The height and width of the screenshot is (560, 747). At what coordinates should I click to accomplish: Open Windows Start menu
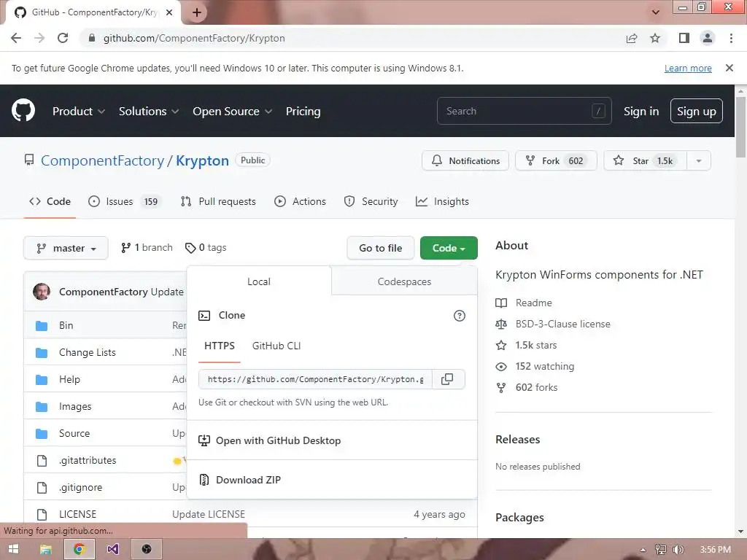(13, 549)
